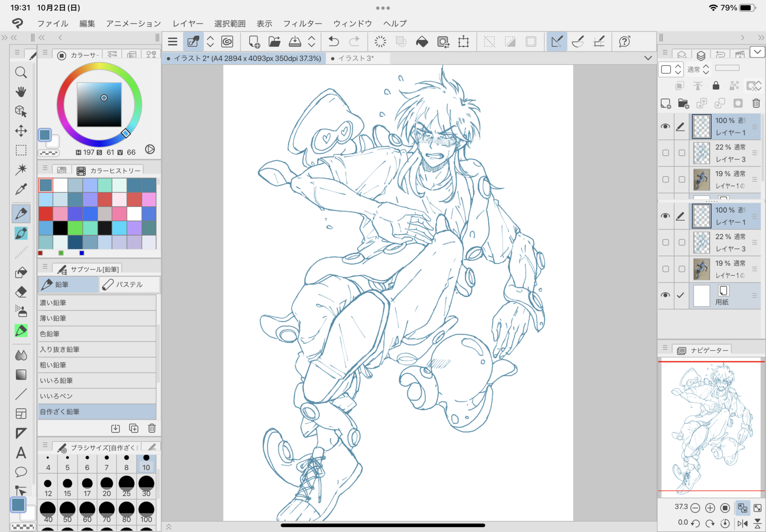Click the Undo arrow in toolbar
The width and height of the screenshot is (766, 532).
[x=334, y=42]
